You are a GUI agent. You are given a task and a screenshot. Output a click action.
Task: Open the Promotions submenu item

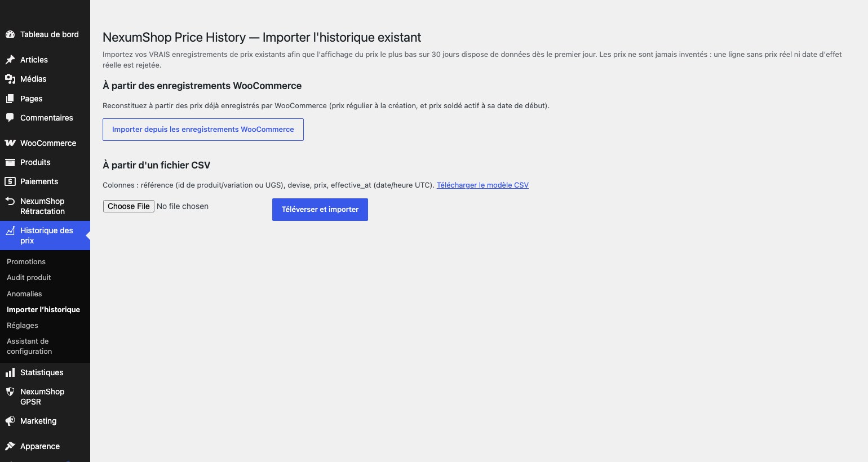[x=26, y=261]
